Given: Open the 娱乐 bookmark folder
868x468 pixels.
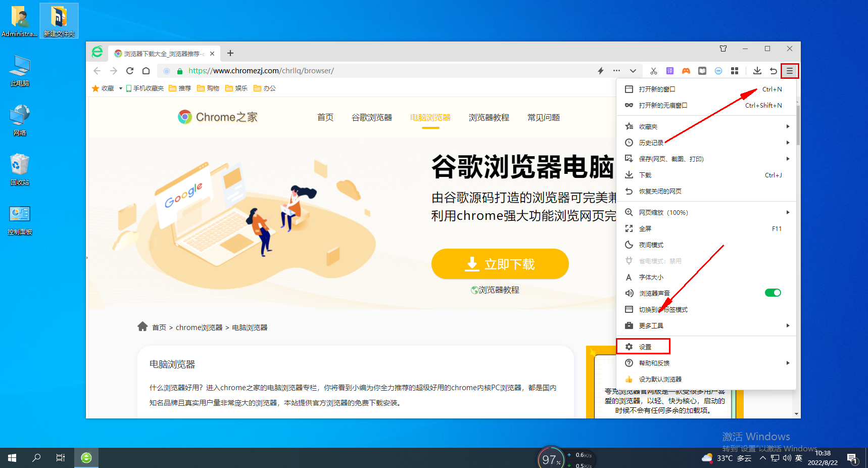Looking at the screenshot, I should [x=236, y=88].
